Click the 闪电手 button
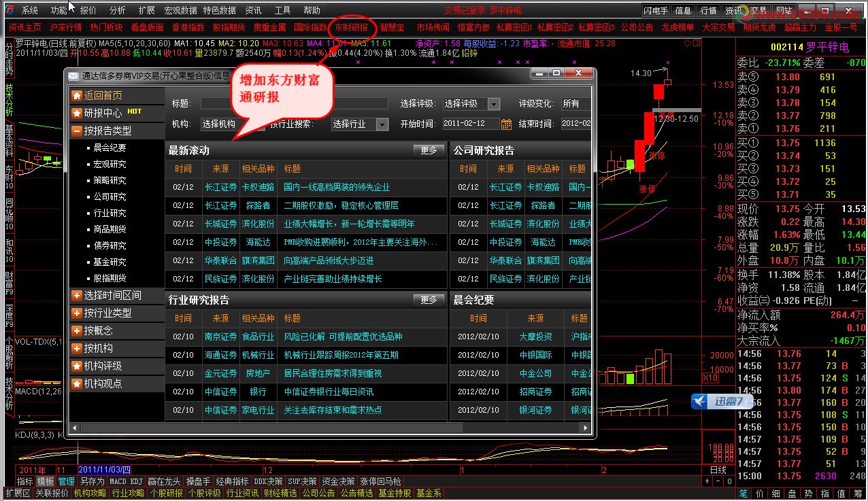 pos(656,11)
